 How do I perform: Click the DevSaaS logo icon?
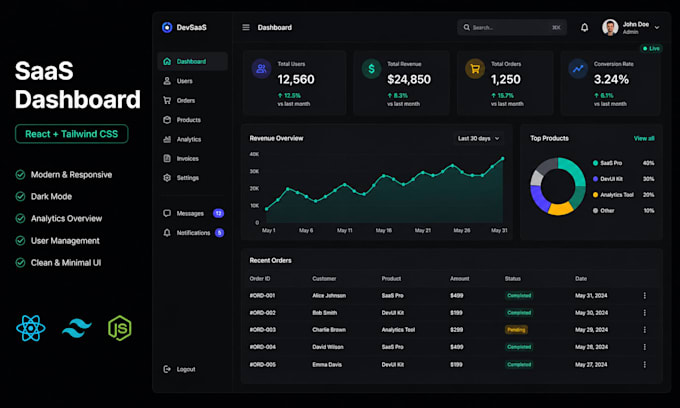click(x=167, y=27)
